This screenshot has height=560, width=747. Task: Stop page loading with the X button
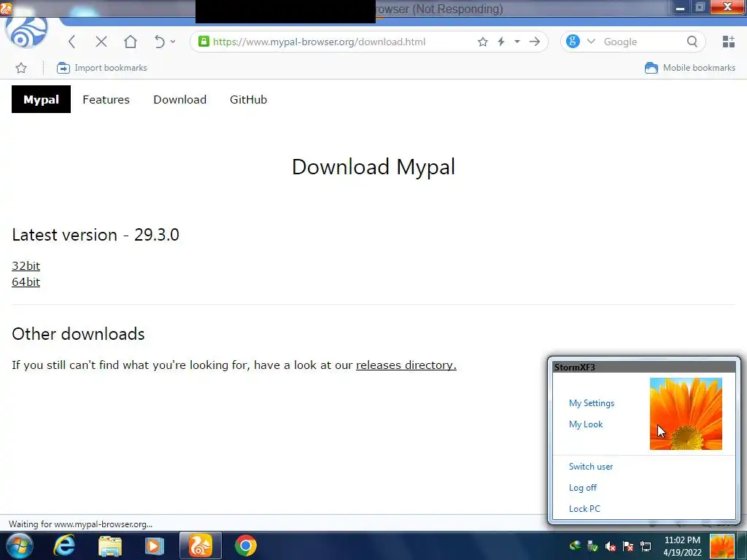(101, 42)
